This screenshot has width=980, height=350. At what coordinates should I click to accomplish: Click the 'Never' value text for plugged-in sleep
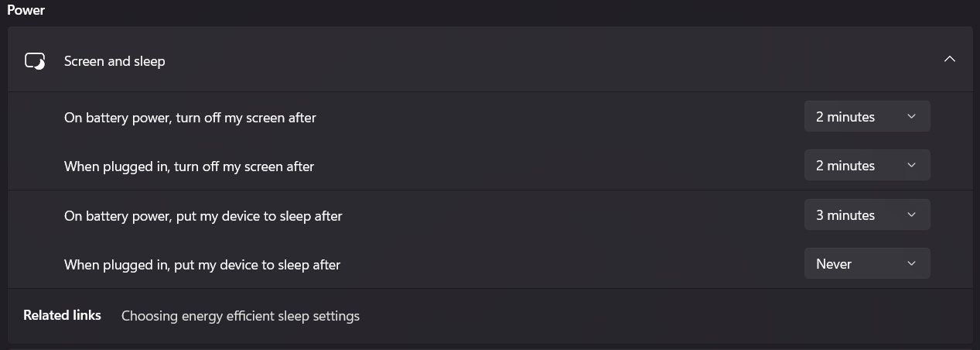(x=834, y=264)
